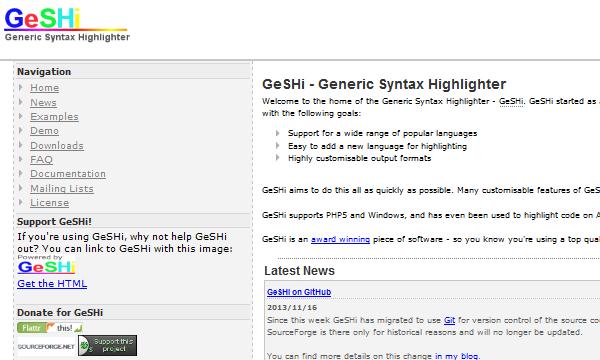Go to Mailing Lists
Viewport: 600px width, 360px height.
pos(62,189)
